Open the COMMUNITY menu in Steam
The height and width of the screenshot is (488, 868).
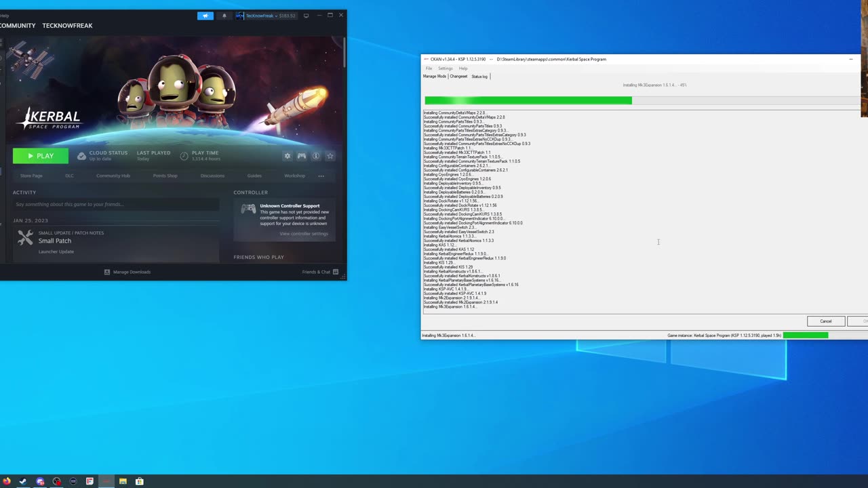pos(18,26)
